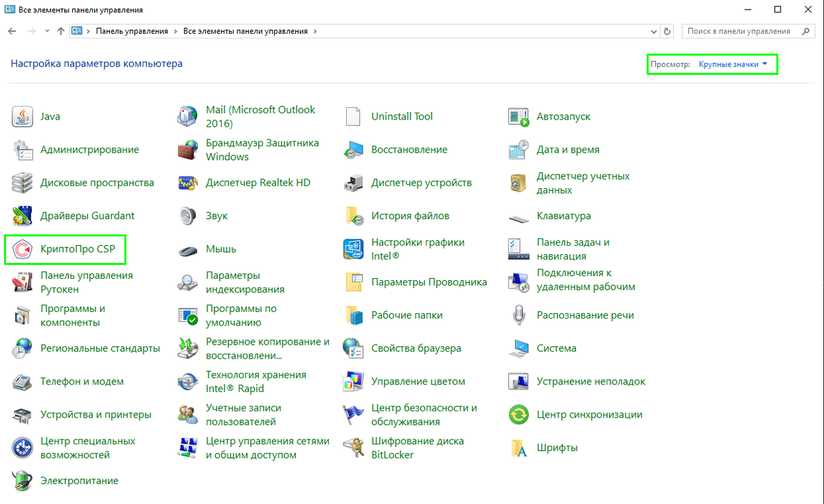
Task: Open the Управление цветом link
Action: pos(418,381)
